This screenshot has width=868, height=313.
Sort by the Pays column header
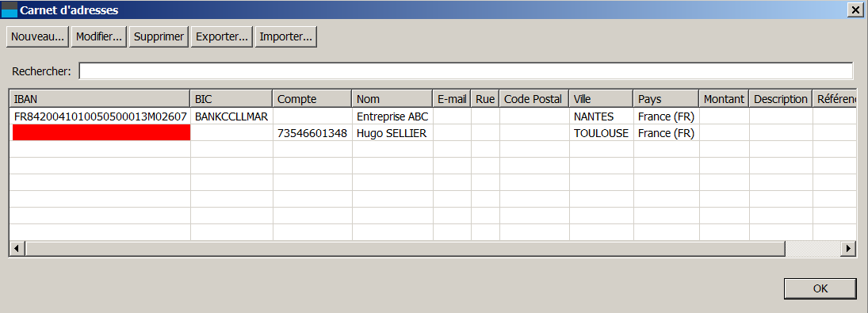tap(666, 99)
